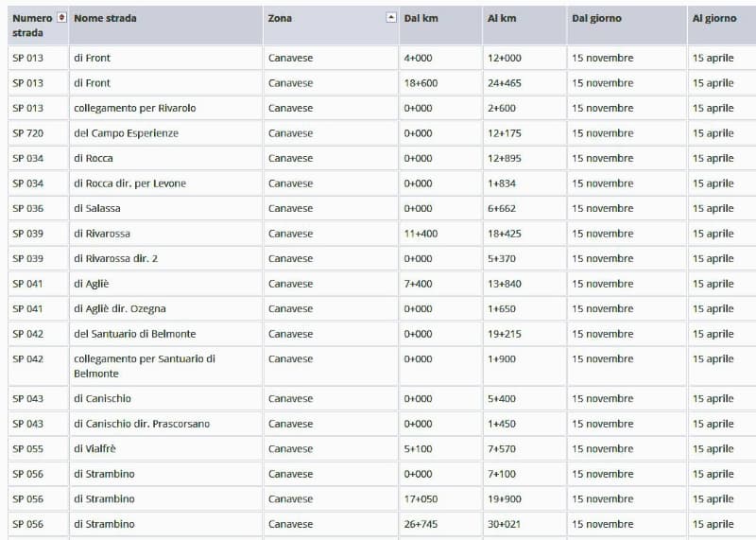
Task: Click the Dal km column header
Action: (420, 18)
